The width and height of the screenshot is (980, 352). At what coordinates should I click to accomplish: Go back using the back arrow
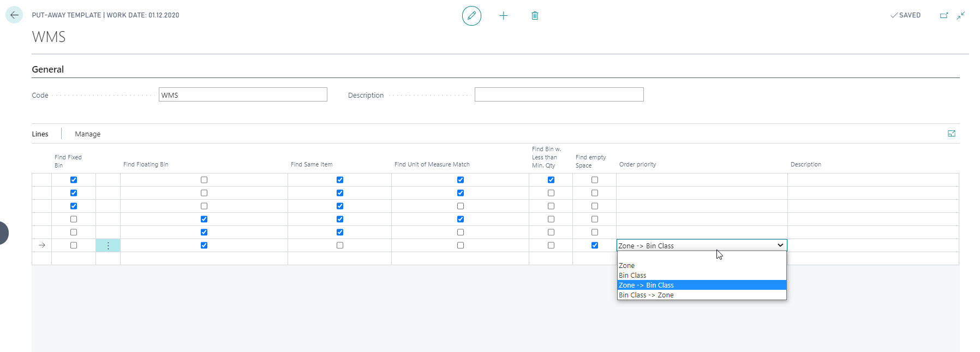(x=14, y=15)
